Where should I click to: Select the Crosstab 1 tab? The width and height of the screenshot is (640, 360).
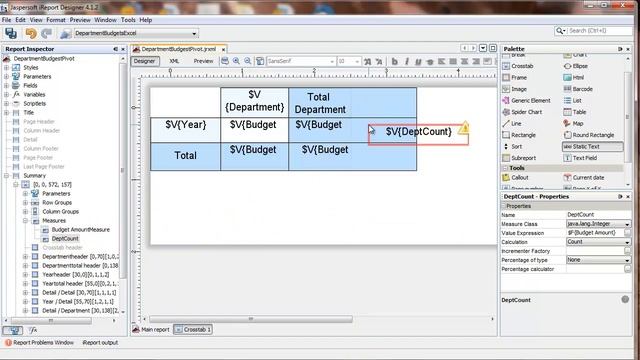click(193, 329)
